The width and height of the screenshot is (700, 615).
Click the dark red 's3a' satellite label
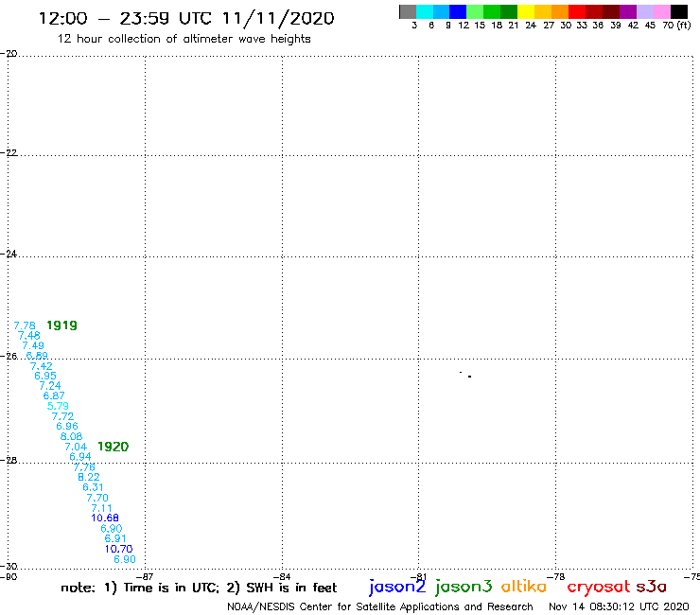pos(652,587)
